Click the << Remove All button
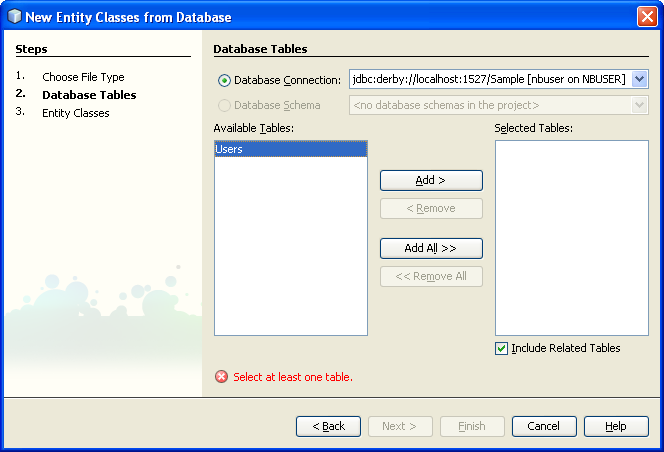The width and height of the screenshot is (664, 452). point(431,276)
